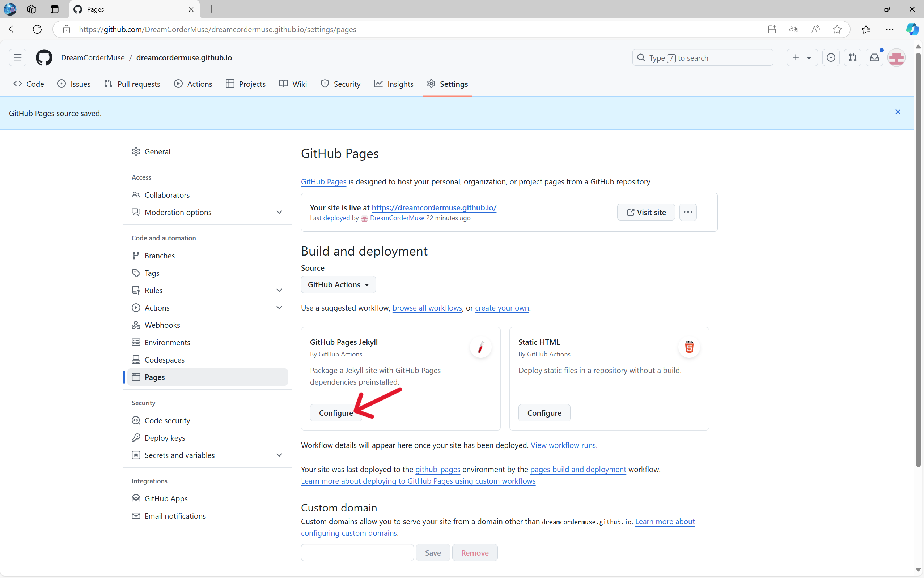This screenshot has width=924, height=578.
Task: Click the plus create new icon
Action: click(796, 58)
